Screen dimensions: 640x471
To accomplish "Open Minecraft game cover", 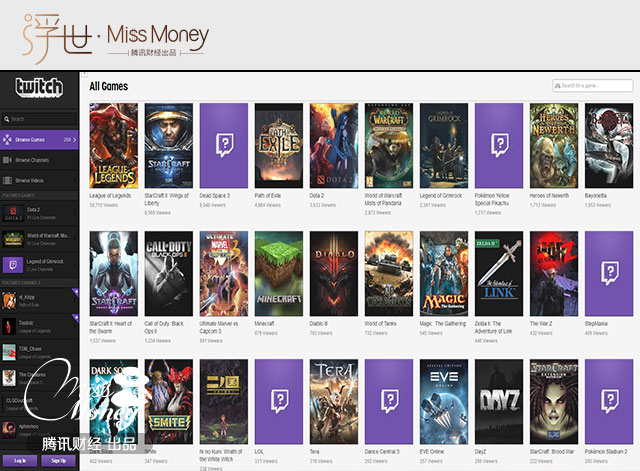I will pos(279,273).
